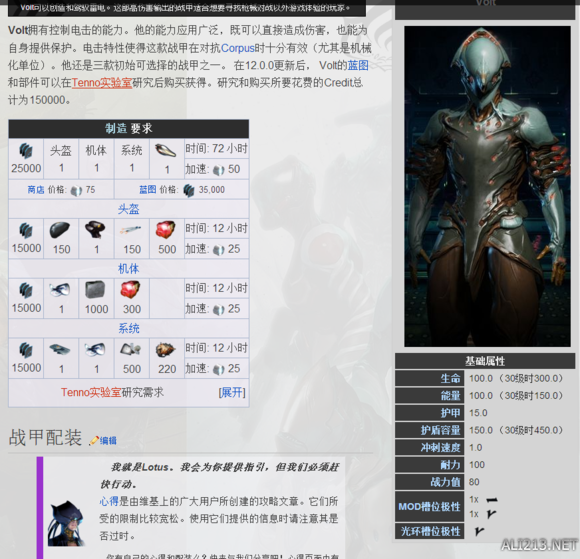Open the 光环槽位极性 link
The width and height of the screenshot is (580, 559).
[x=431, y=532]
